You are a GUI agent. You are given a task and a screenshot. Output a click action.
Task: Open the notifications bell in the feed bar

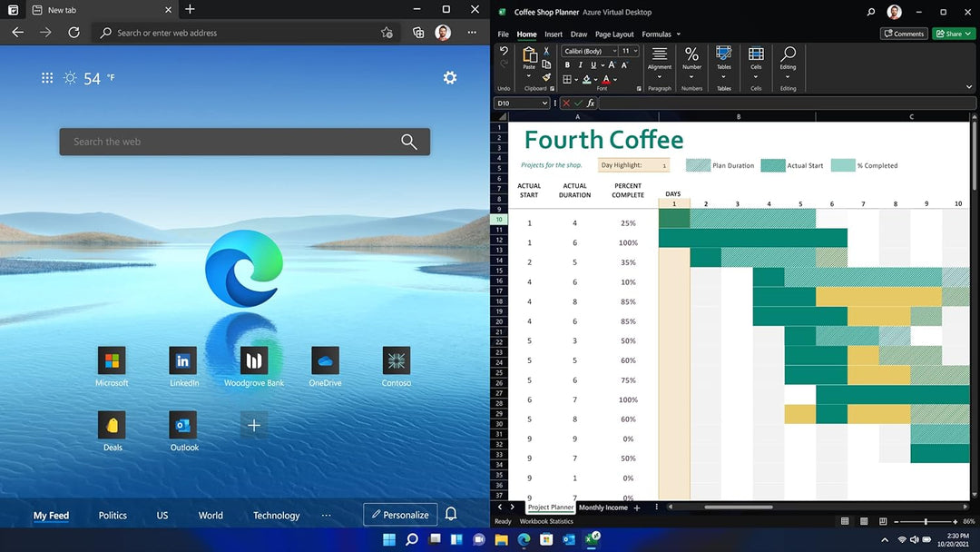click(451, 515)
